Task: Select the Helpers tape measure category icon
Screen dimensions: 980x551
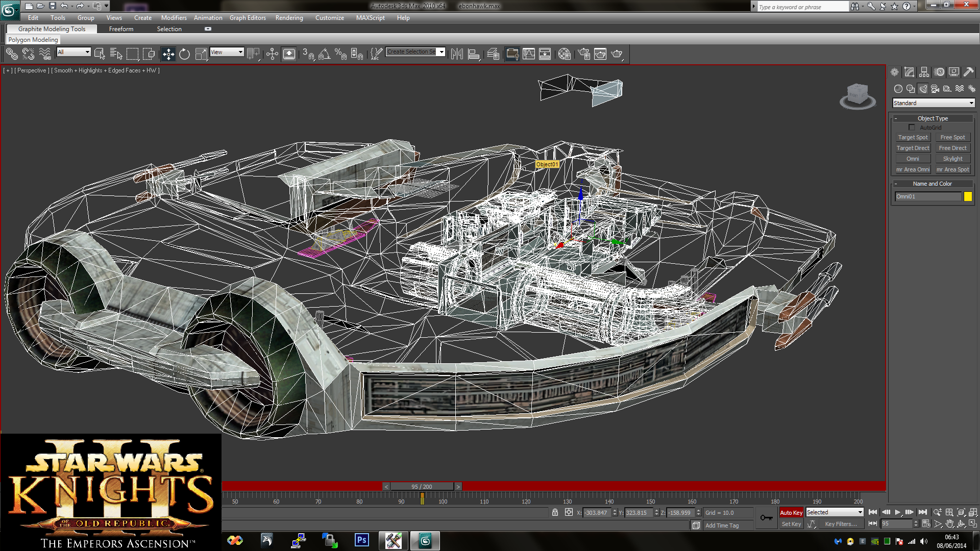Action: pyautogui.click(x=947, y=89)
